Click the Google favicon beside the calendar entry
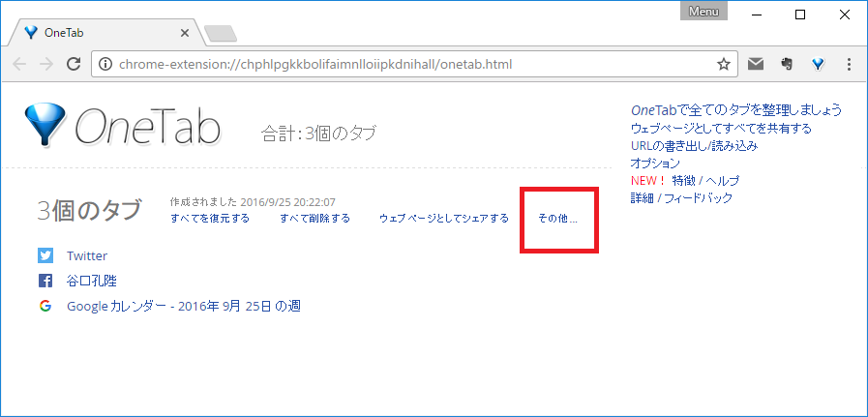The image size is (868, 417). (45, 306)
